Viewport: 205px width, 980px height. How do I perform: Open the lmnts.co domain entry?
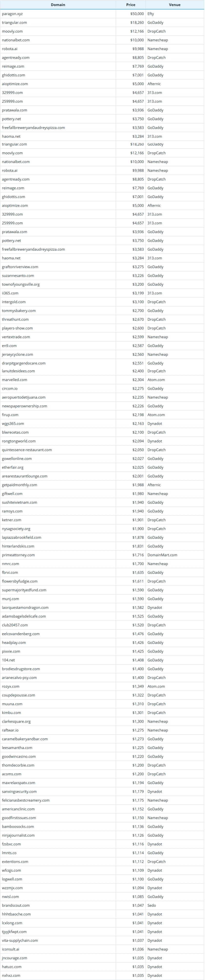coord(9,852)
